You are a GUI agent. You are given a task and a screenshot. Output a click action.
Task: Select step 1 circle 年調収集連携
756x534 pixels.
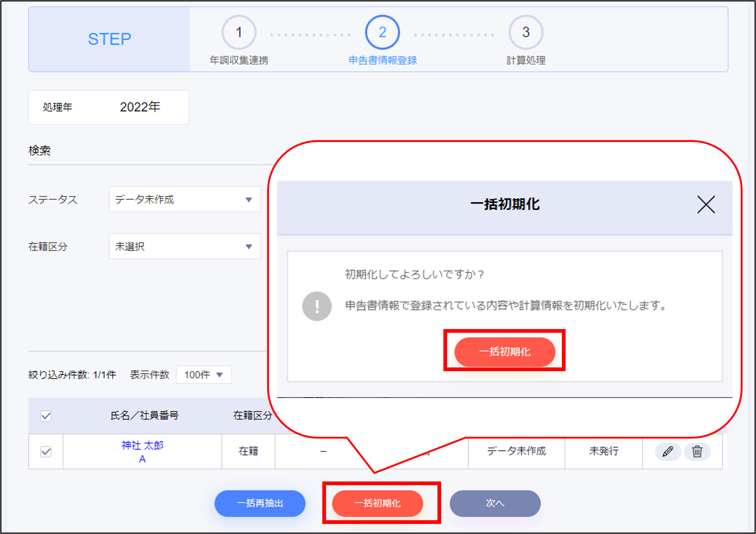click(x=239, y=32)
